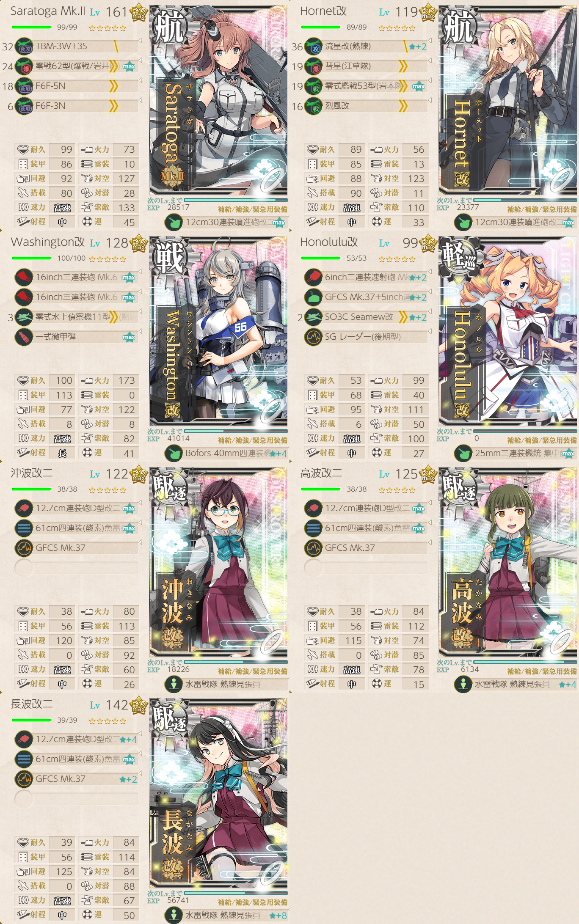Click the arrow beside 沖波's GFCS Mk.37 slot
Screen dimensions: 579x924
pos(140,542)
